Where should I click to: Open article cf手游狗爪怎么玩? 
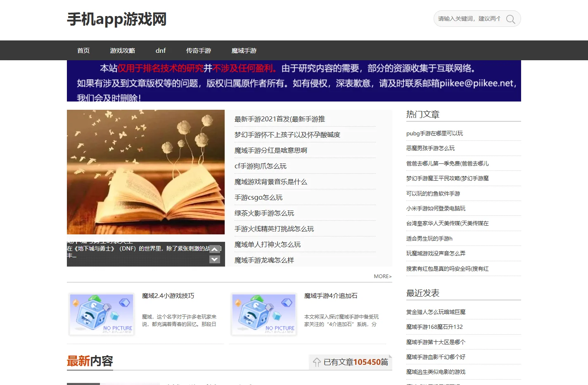point(261,166)
